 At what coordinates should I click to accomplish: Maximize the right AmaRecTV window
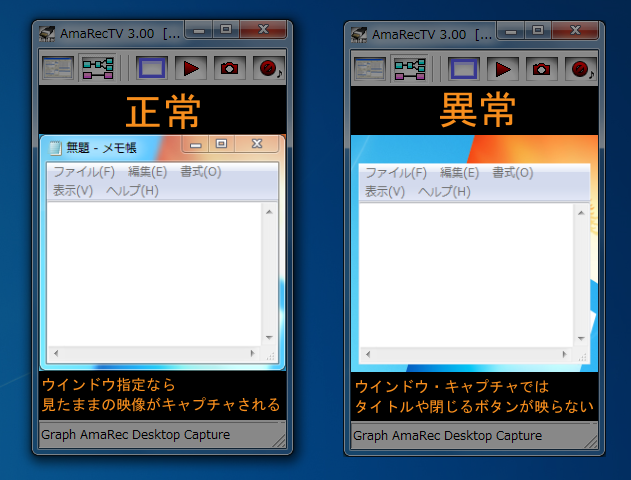coord(538,31)
